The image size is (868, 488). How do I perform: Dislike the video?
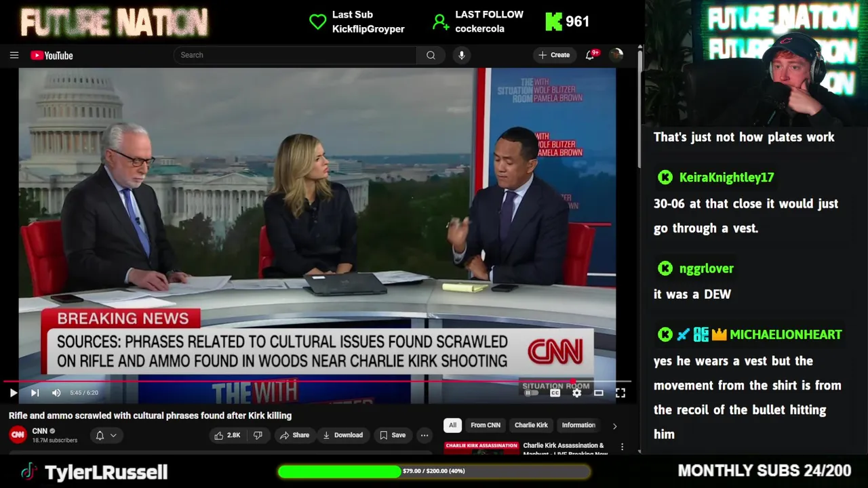[258, 435]
